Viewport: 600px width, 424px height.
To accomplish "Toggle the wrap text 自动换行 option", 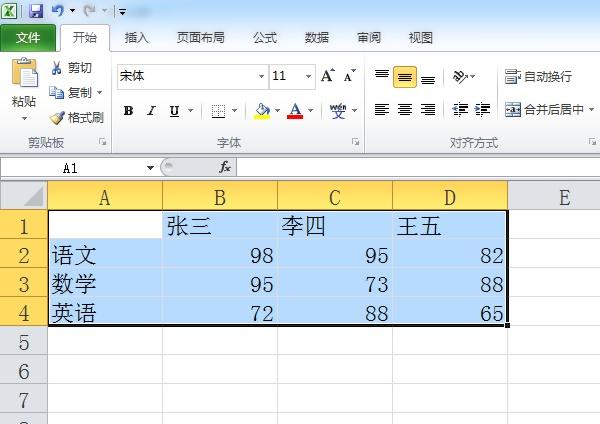I will point(538,76).
